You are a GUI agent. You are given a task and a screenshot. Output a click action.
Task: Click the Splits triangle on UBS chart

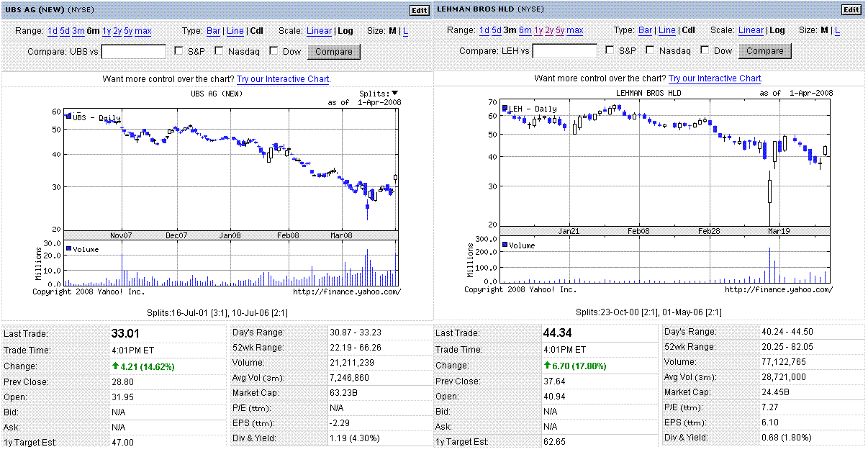[394, 93]
